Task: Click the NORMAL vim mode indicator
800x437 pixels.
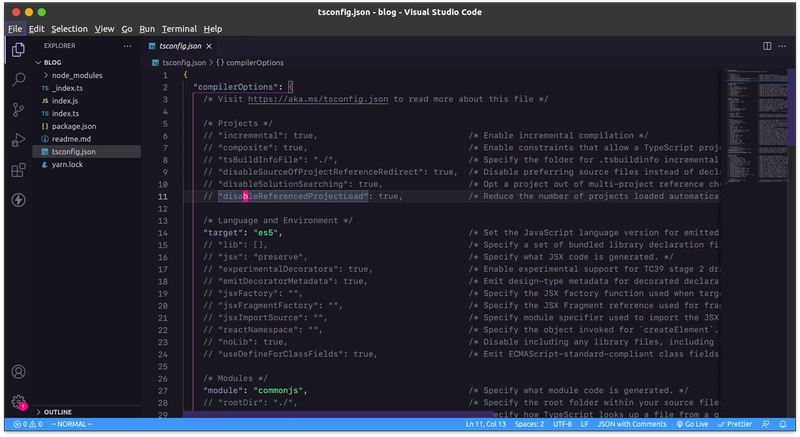Action: pos(71,424)
